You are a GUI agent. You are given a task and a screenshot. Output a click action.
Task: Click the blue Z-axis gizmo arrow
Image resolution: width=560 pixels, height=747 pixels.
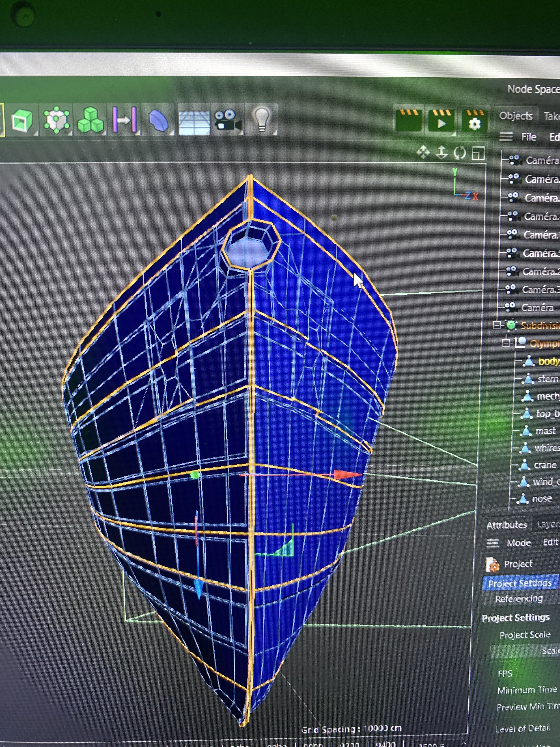click(x=199, y=589)
